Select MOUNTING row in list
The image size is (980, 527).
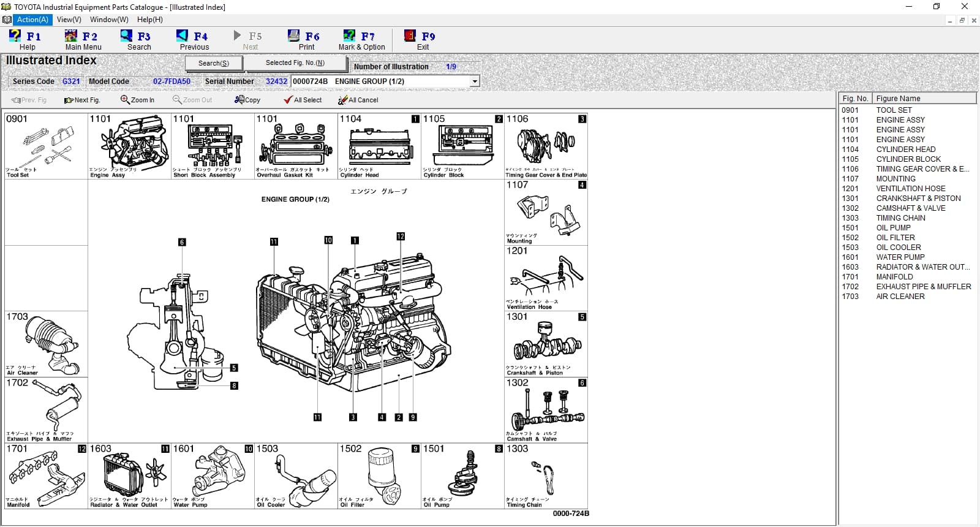907,179
